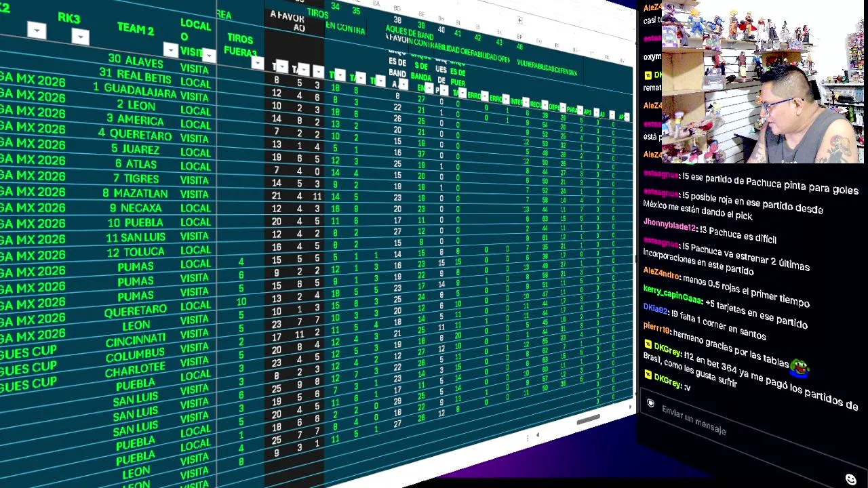Select the 'CINCINNATI' team cell
Viewport: 868px width, 488px height.
[136, 340]
